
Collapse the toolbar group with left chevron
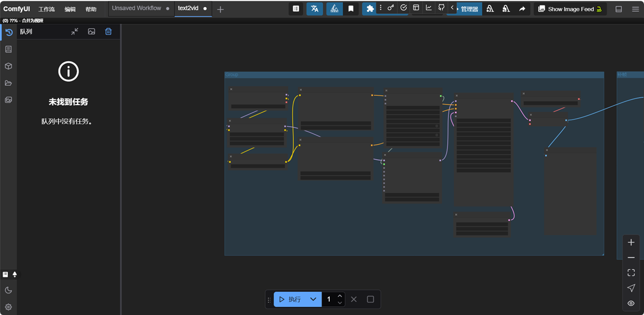click(452, 8)
